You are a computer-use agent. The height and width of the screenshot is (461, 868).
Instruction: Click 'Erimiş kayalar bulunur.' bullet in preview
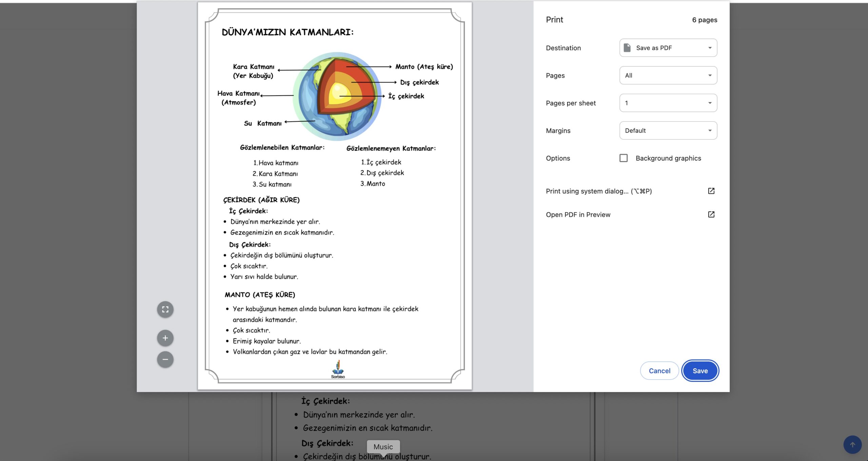click(x=267, y=341)
